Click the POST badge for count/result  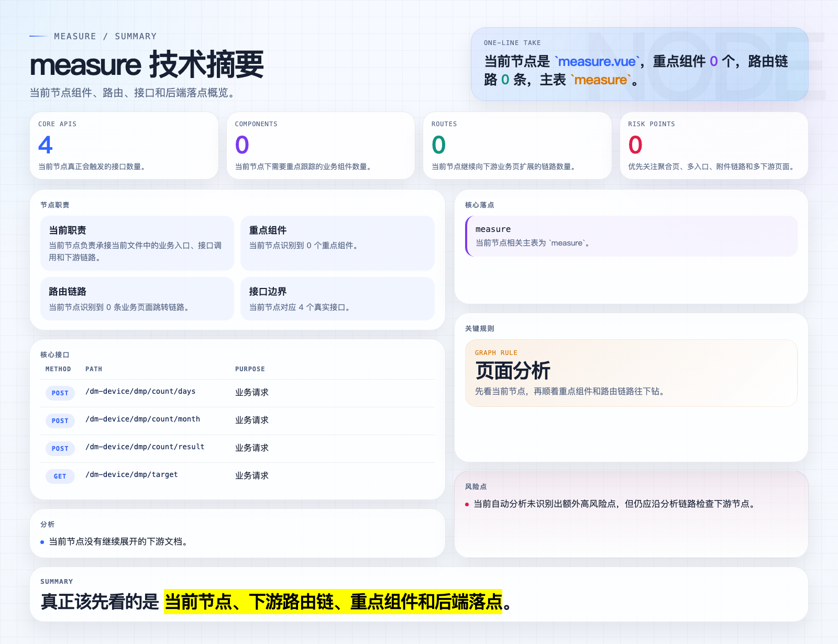(60, 449)
